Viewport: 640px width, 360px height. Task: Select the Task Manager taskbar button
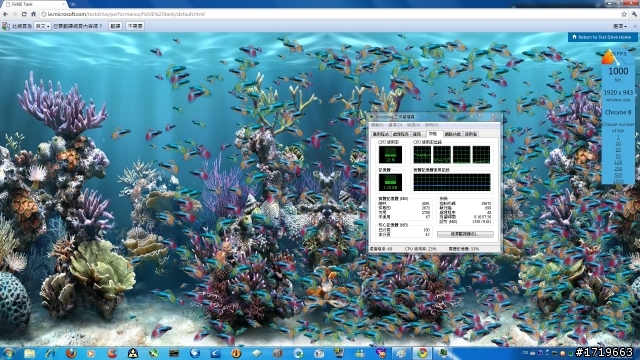443,353
